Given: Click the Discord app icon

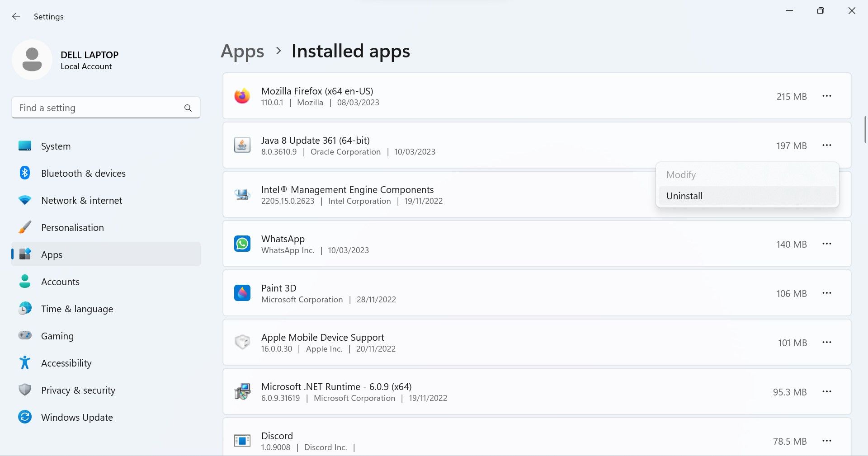Looking at the screenshot, I should [242, 441].
